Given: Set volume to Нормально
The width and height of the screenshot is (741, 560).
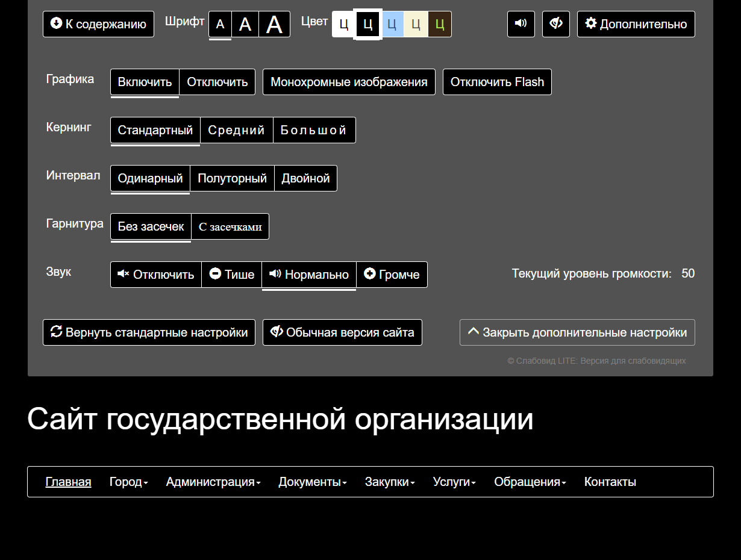Looking at the screenshot, I should [x=309, y=275].
